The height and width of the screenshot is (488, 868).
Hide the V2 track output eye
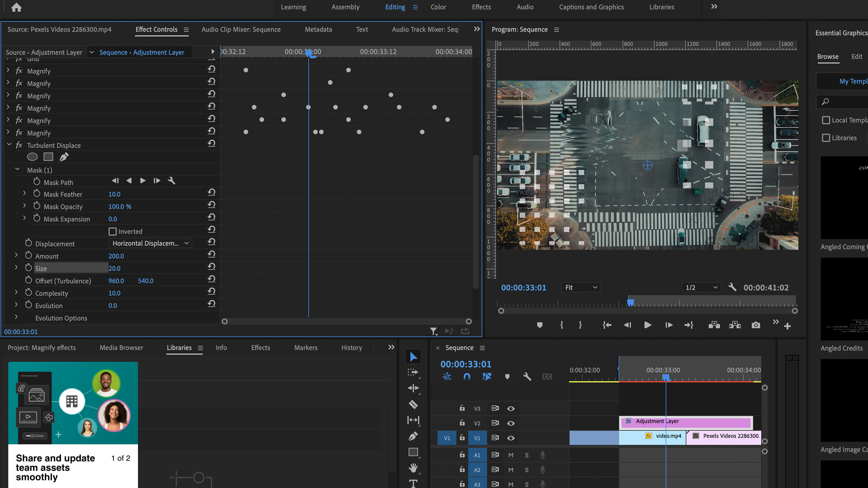(511, 423)
